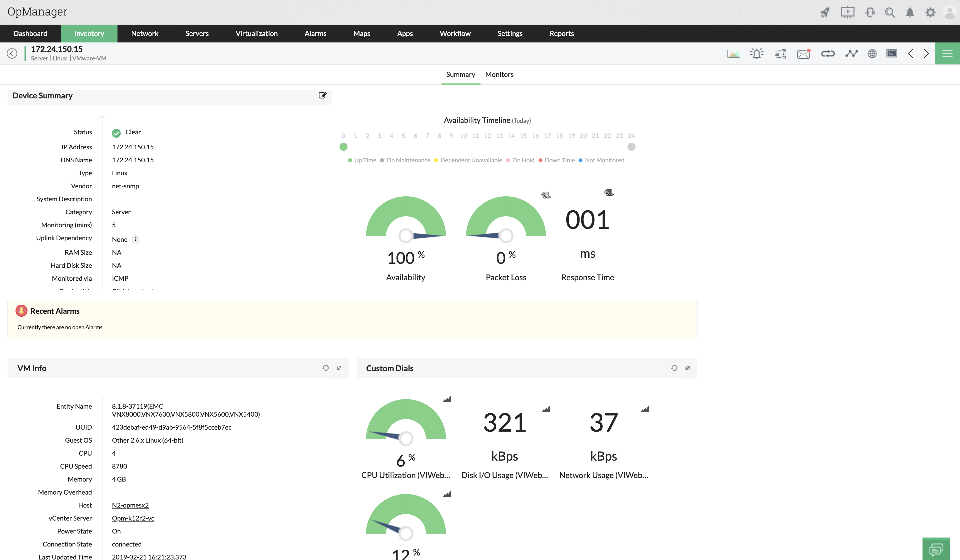Open the host link N2-opmesx2
Image resolution: width=960 pixels, height=560 pixels.
[130, 505]
